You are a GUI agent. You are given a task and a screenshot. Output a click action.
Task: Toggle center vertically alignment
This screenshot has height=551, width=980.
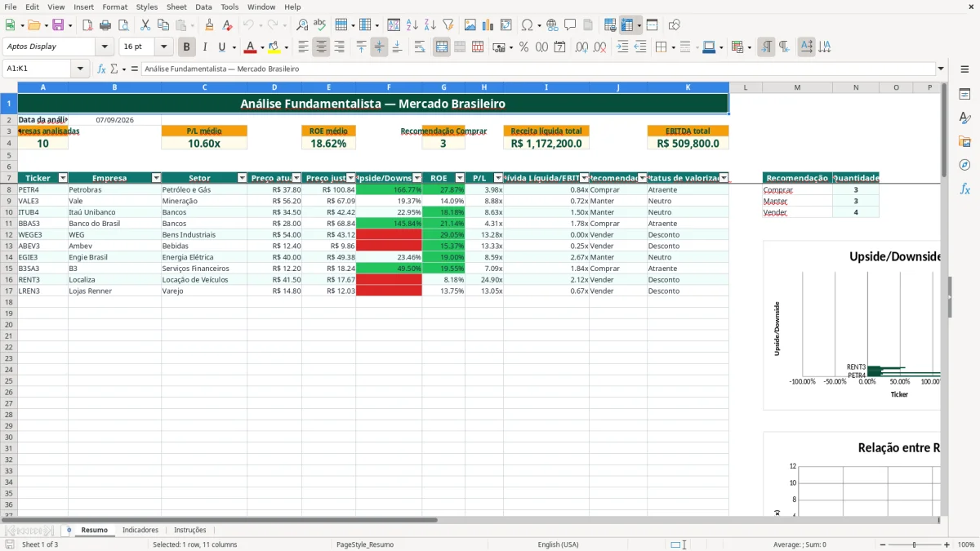[x=379, y=47]
